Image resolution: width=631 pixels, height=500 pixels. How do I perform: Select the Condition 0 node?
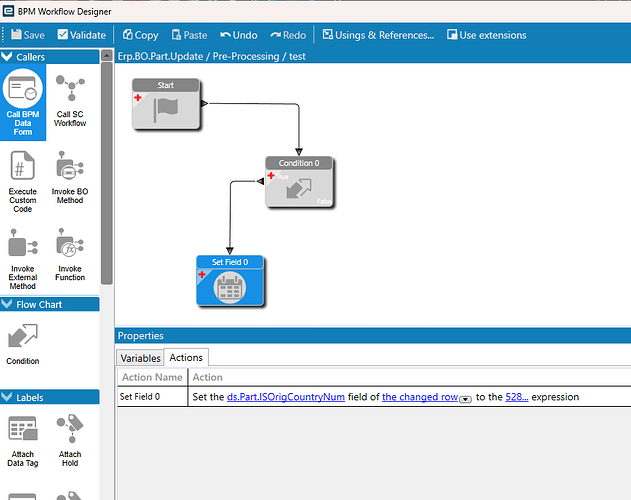299,182
